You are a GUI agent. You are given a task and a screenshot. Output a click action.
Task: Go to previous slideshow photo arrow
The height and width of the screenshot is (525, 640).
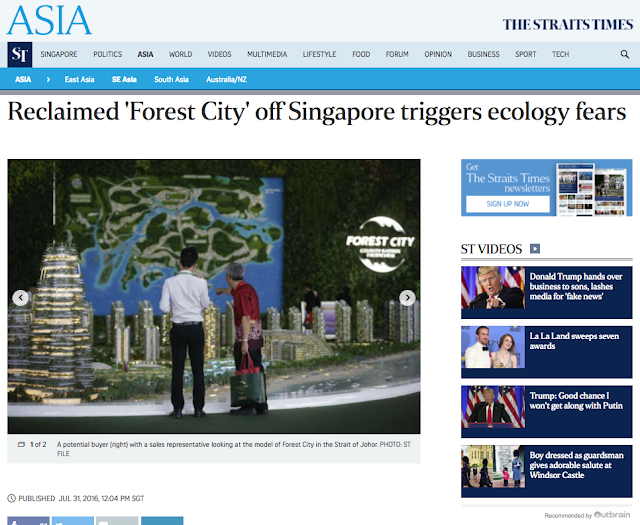click(x=20, y=298)
